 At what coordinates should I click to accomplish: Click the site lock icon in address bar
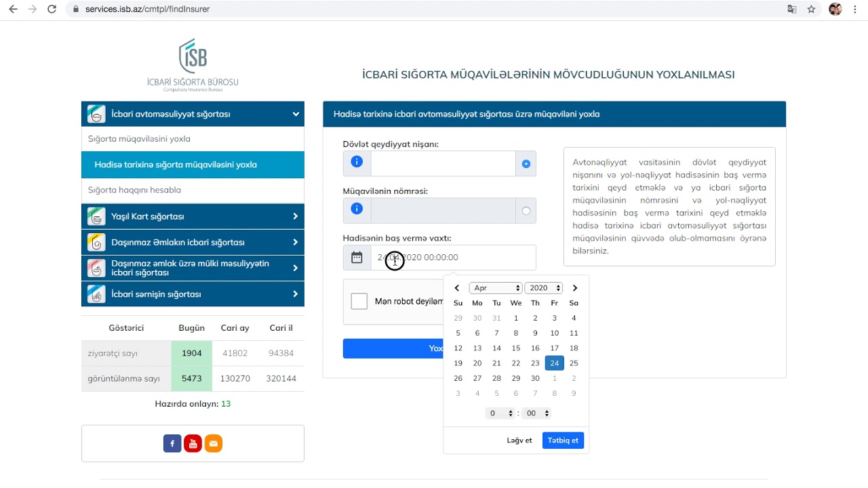coord(75,9)
